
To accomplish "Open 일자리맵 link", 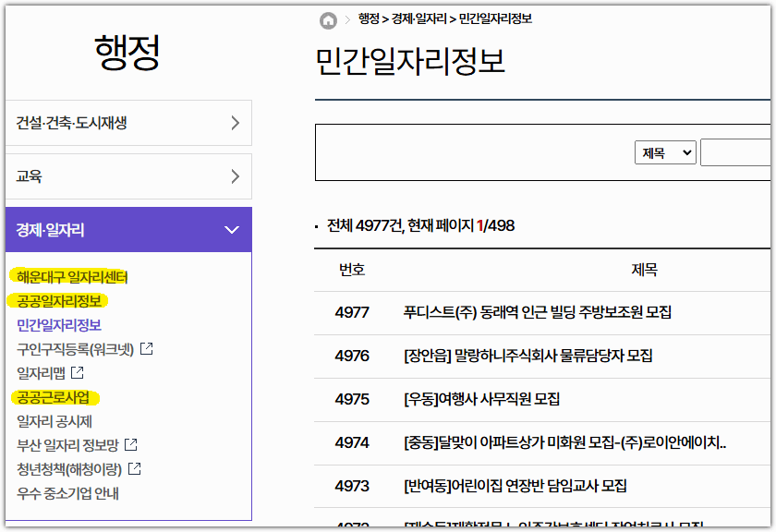I will coord(41,372).
